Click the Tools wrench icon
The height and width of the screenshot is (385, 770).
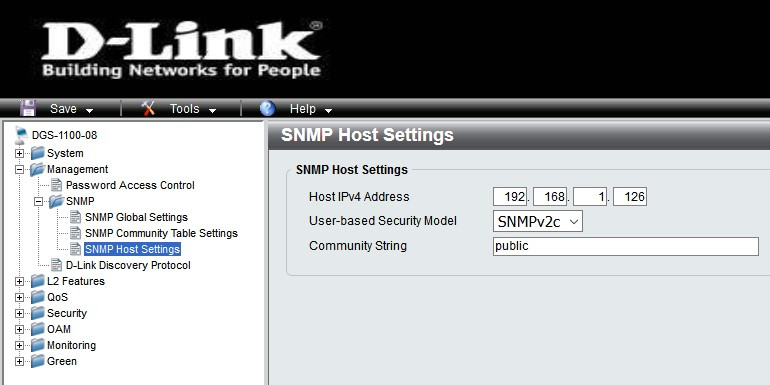tap(148, 108)
